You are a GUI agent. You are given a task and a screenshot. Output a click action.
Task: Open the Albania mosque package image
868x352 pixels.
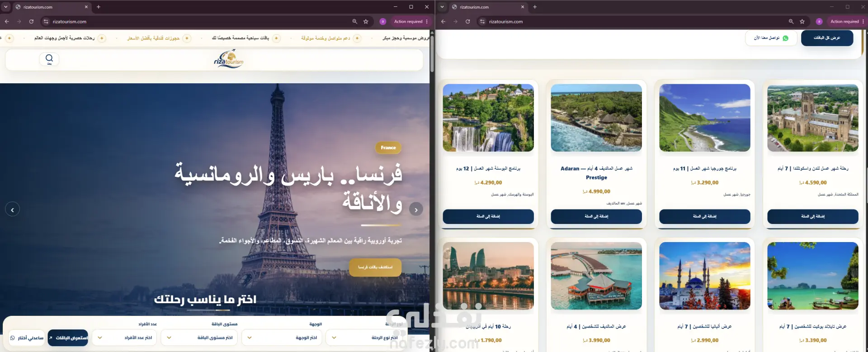click(705, 276)
